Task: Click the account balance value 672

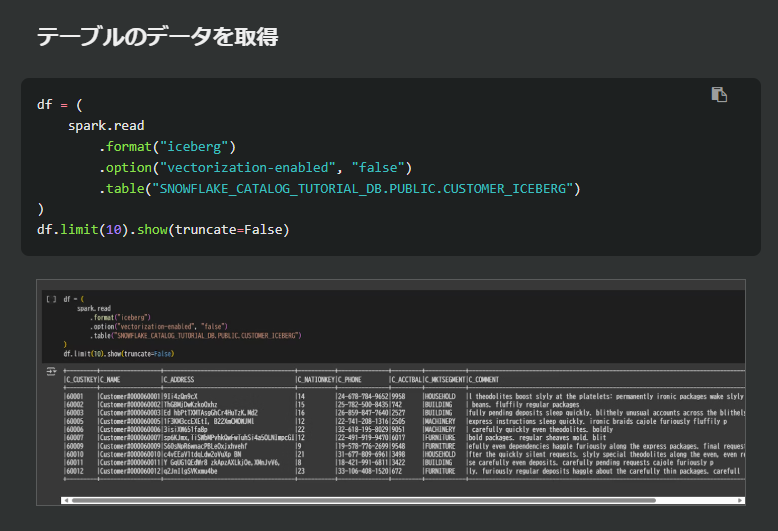Action: click(397, 471)
